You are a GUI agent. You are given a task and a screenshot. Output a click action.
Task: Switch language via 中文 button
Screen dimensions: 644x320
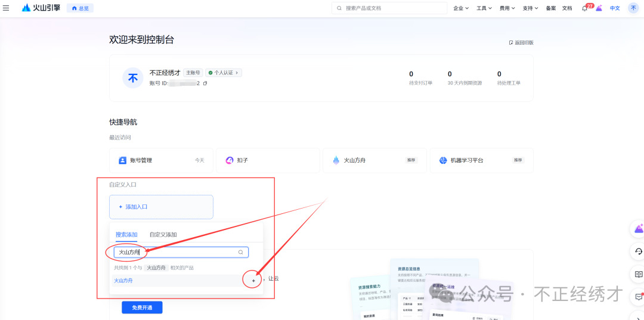(x=615, y=8)
